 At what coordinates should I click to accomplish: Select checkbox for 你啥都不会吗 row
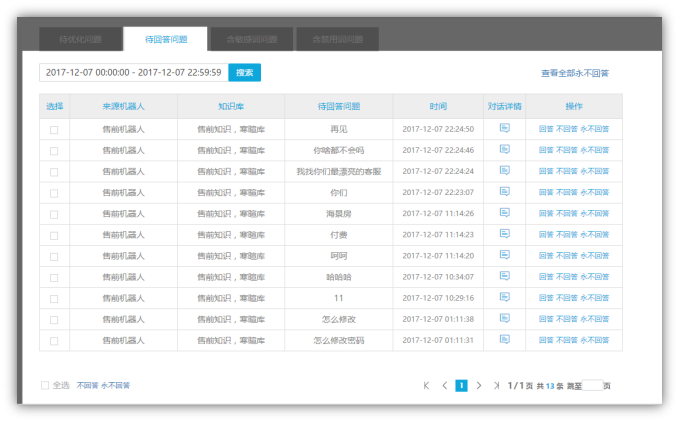click(54, 151)
